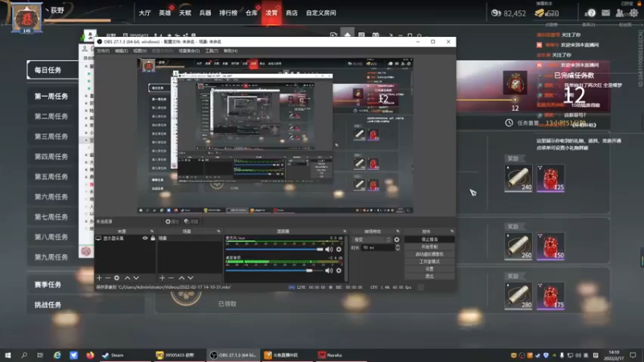Open Windows Start menu
Viewport: 644px width, 362px height.
point(8,355)
